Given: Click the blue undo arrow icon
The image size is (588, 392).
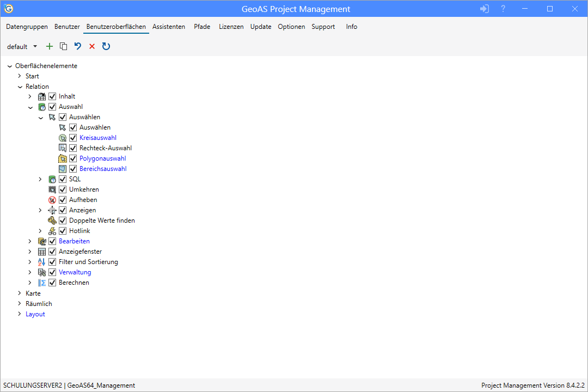Looking at the screenshot, I should (78, 46).
